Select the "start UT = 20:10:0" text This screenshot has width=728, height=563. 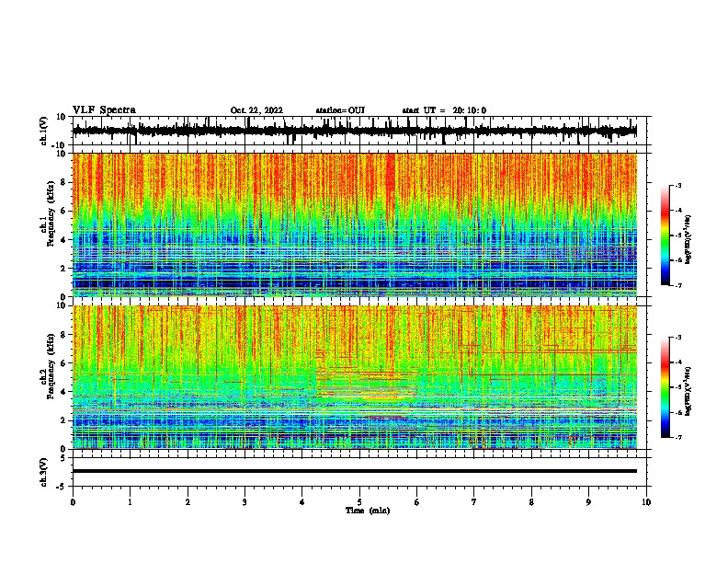pyautogui.click(x=444, y=110)
